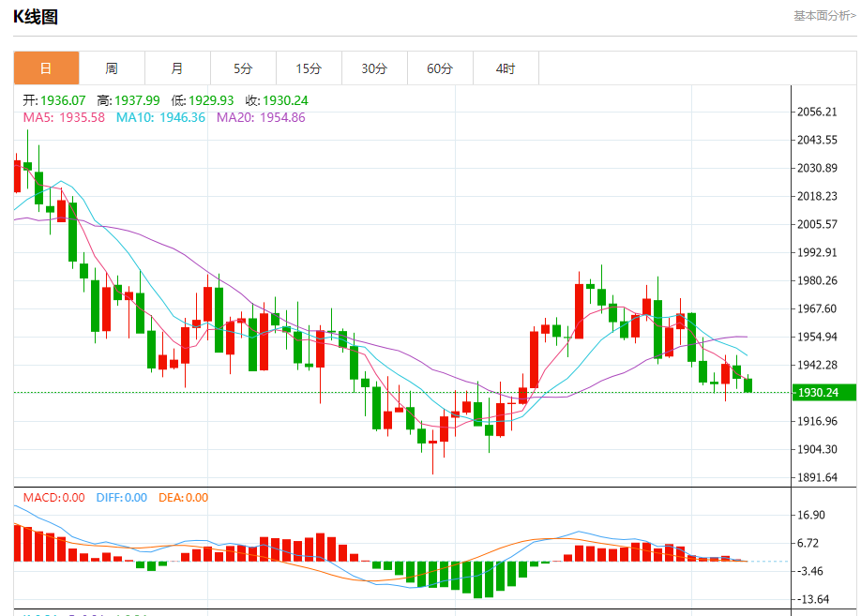
Task: Open the 基本面分析 link
Action: pyautogui.click(x=824, y=16)
